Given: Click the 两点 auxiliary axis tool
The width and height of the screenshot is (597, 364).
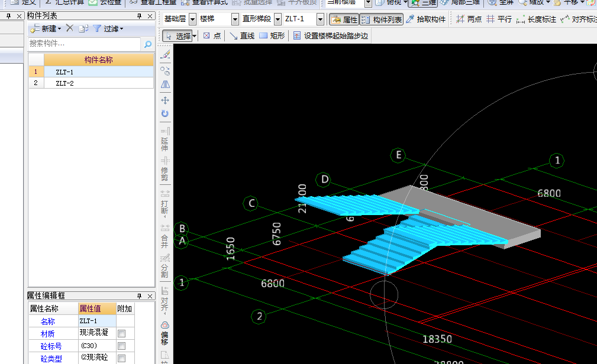Looking at the screenshot, I should click(469, 19).
